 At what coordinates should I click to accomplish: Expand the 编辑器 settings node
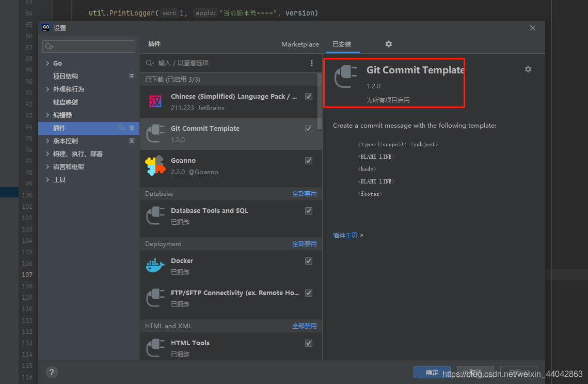[47, 115]
